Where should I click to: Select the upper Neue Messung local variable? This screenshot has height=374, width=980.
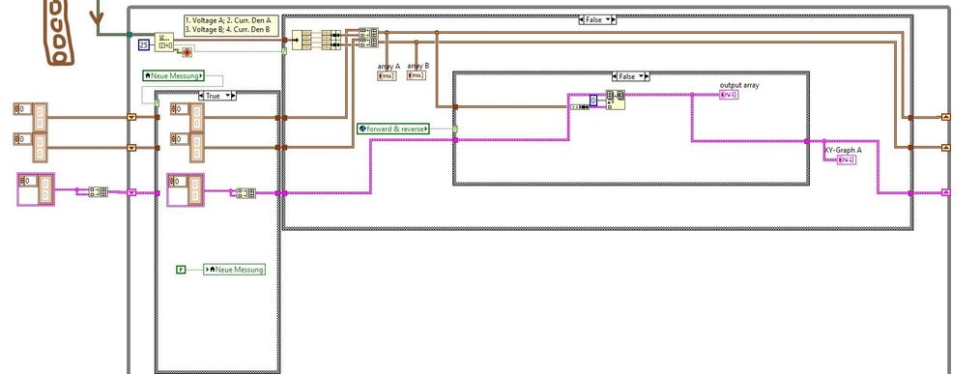[x=174, y=75]
